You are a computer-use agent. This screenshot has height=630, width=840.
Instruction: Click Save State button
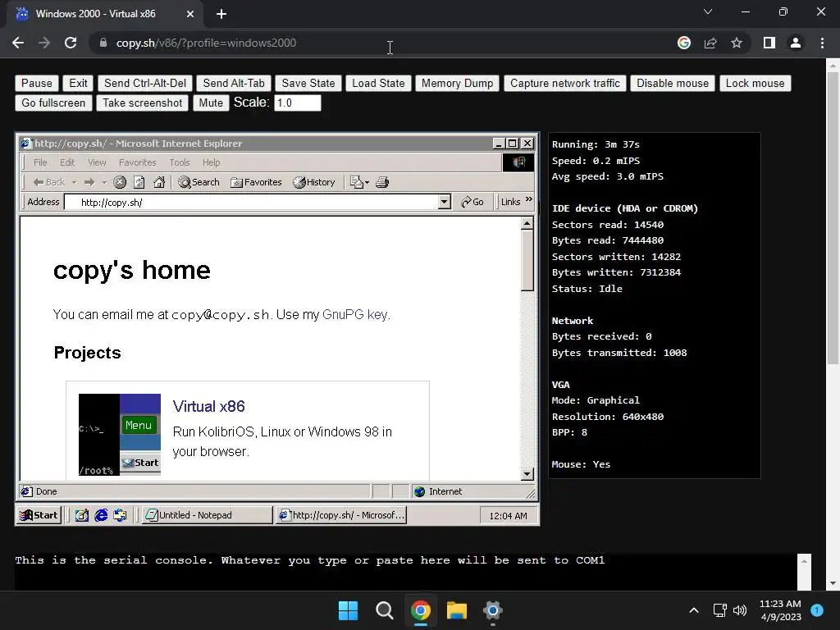(308, 83)
